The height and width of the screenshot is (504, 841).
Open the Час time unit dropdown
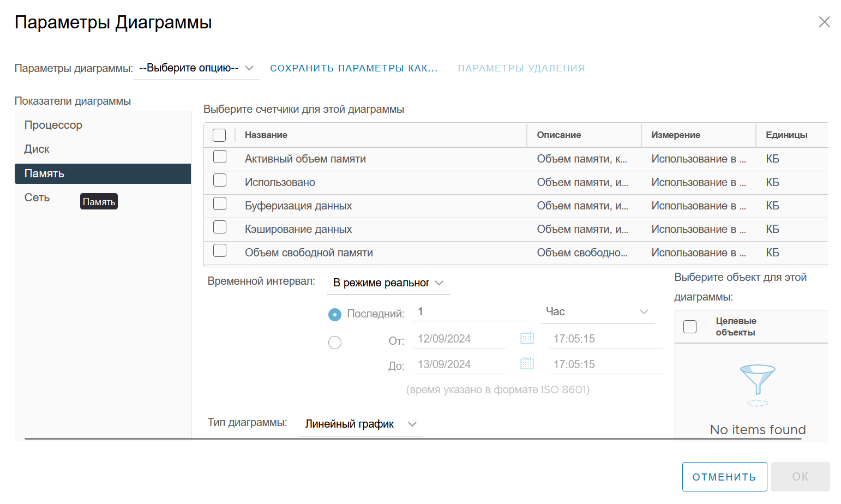point(597,311)
